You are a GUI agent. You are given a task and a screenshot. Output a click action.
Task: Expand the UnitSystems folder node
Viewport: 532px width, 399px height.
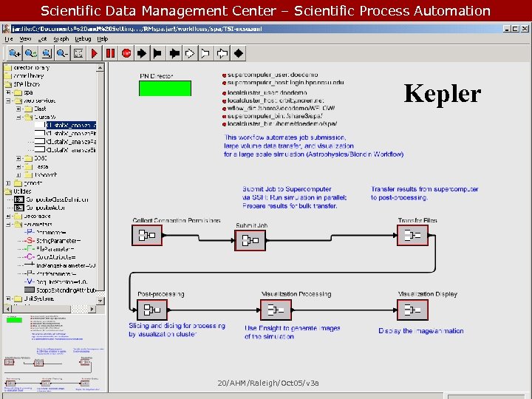8,299
